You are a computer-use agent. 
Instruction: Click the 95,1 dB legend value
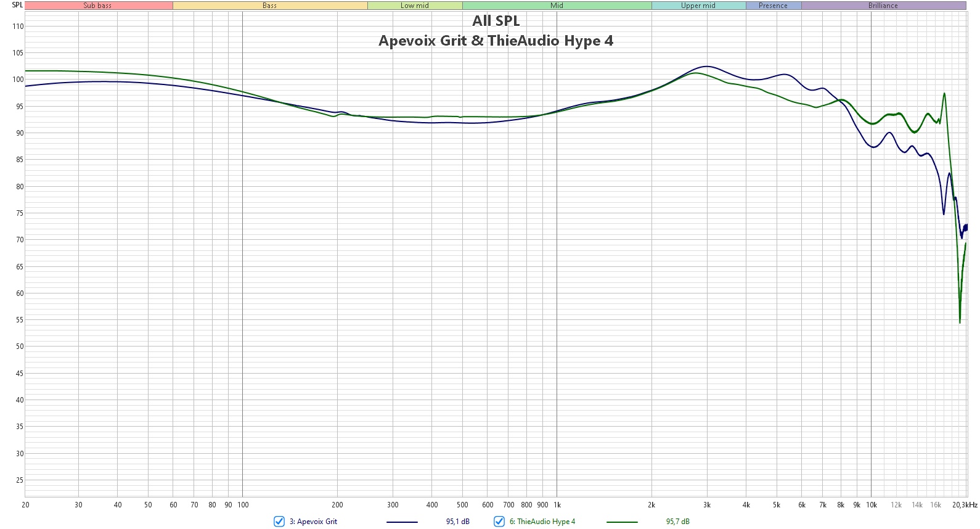(x=458, y=522)
